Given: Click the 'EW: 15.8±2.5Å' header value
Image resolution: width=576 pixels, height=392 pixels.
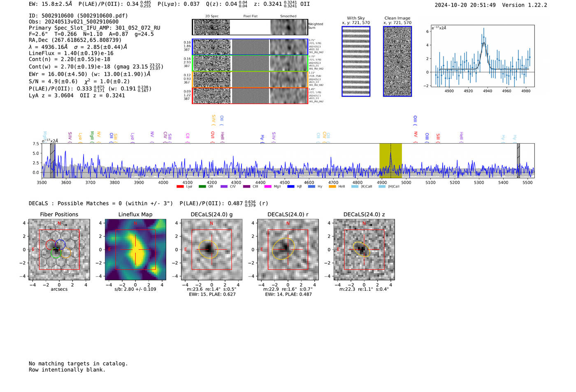Looking at the screenshot, I should 51,4.
